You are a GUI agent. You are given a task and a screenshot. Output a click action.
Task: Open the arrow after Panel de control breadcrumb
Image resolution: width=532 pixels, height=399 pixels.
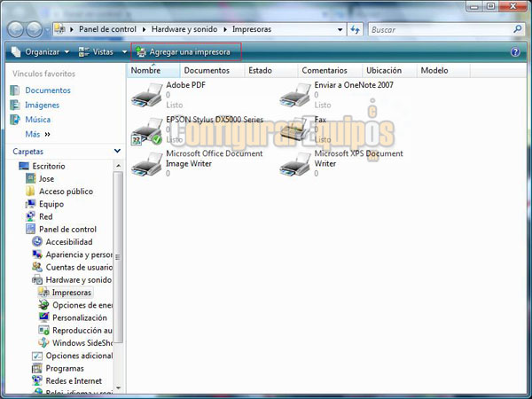[x=144, y=29]
